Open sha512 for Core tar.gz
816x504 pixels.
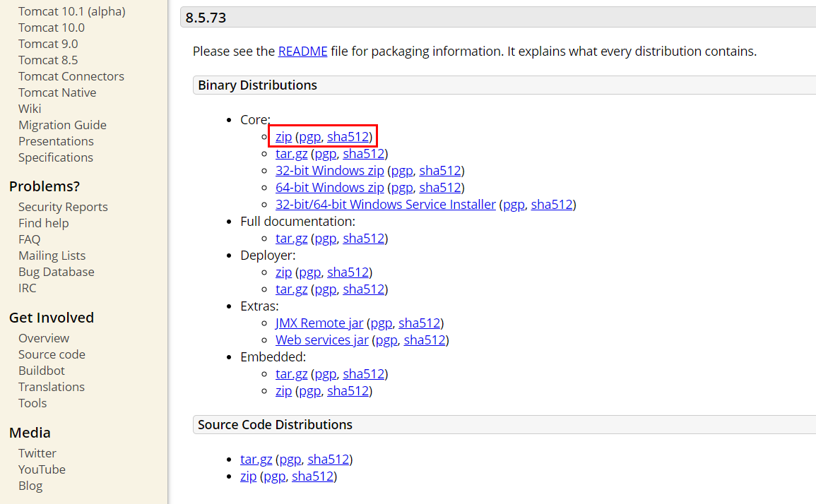pos(364,153)
